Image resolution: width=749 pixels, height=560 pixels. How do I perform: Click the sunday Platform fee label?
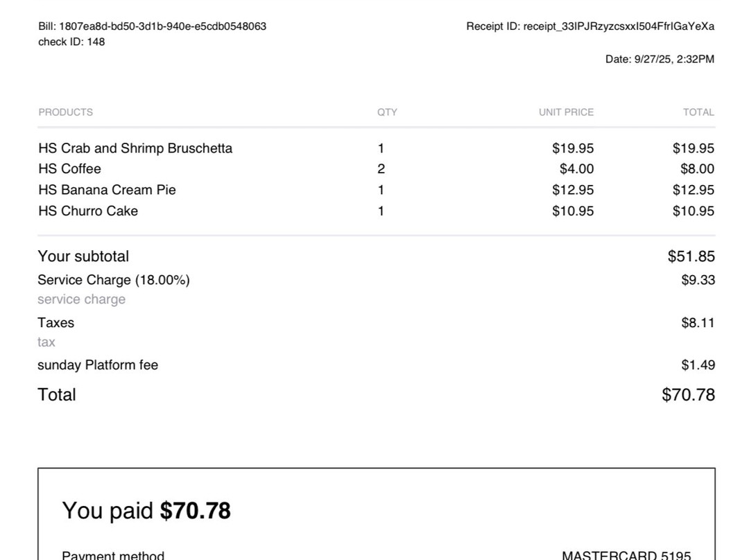coord(98,365)
